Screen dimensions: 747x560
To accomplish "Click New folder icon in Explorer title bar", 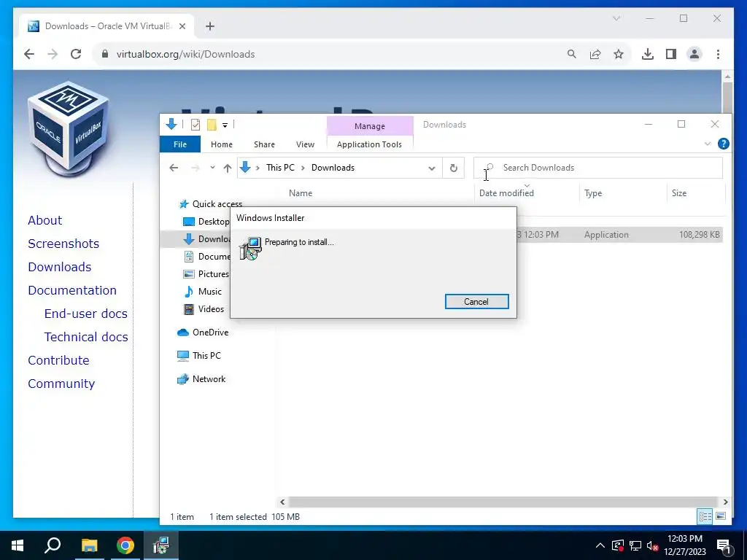I will click(212, 125).
